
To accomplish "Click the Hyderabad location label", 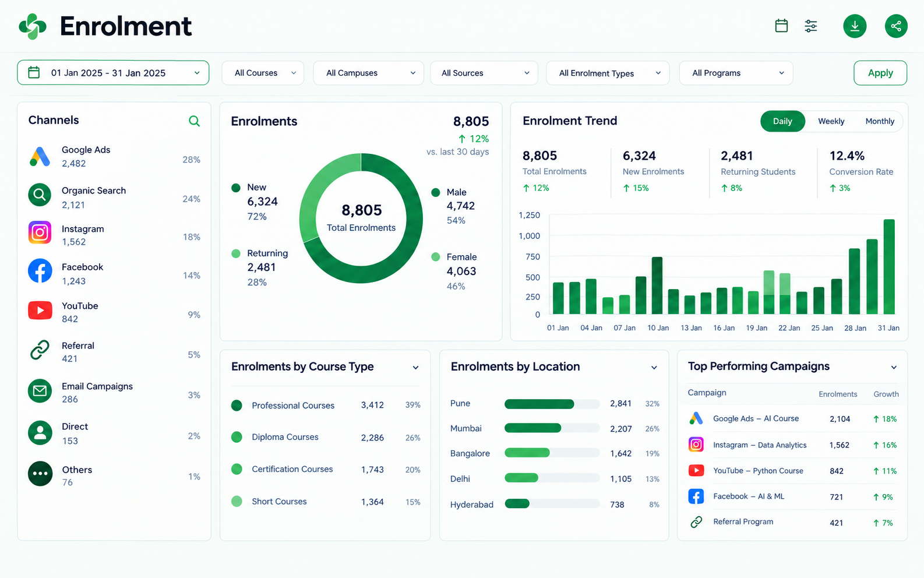I will coord(472,505).
